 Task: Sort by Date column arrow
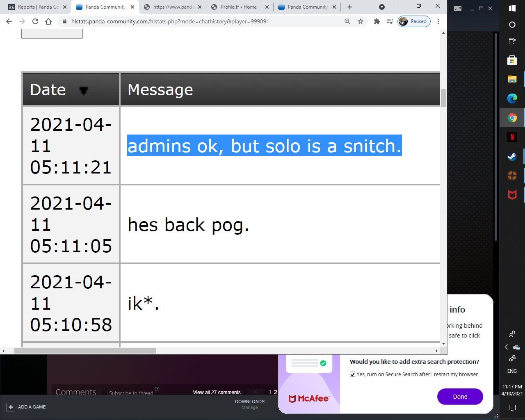[83, 91]
